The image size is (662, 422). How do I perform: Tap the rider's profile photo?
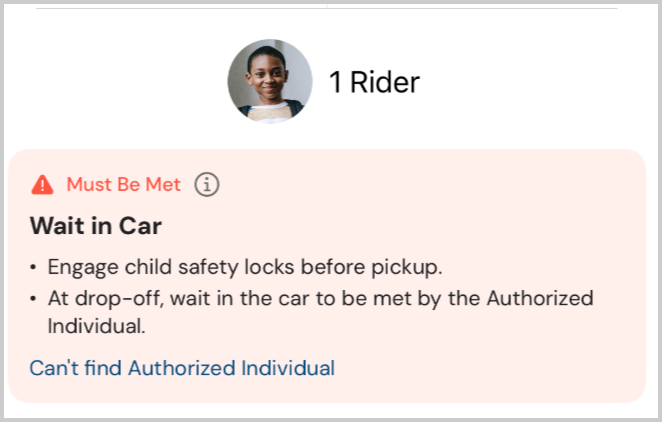point(270,81)
